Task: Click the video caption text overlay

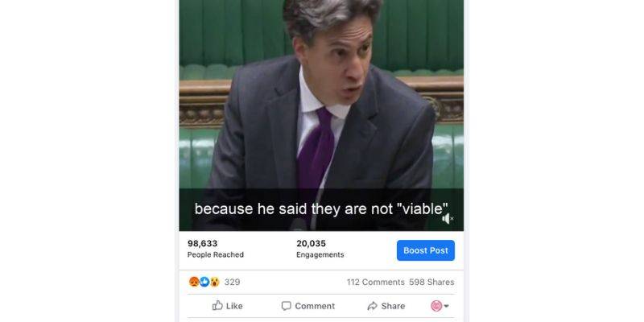Action: (321, 209)
